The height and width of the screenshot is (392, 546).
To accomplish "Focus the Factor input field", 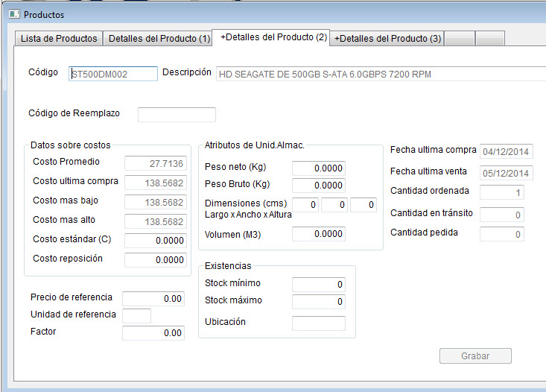I will click(153, 333).
